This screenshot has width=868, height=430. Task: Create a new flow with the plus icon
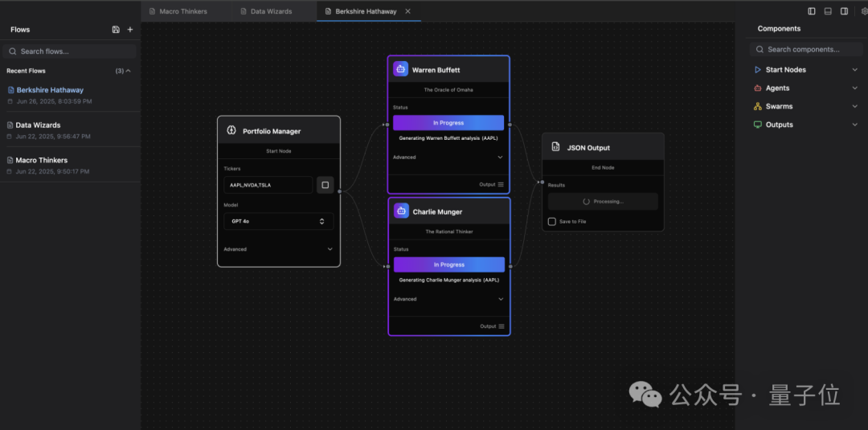(x=130, y=29)
